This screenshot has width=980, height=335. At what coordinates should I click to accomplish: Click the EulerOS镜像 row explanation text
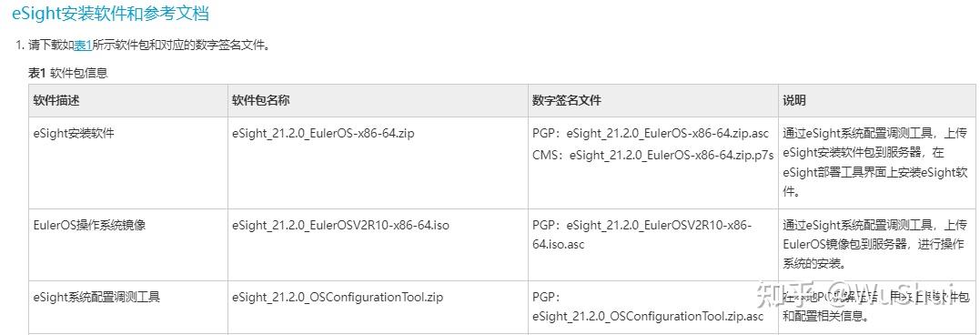coord(875,244)
